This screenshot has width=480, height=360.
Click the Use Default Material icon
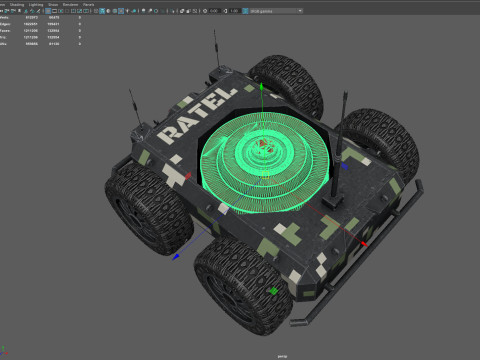[x=108, y=11]
